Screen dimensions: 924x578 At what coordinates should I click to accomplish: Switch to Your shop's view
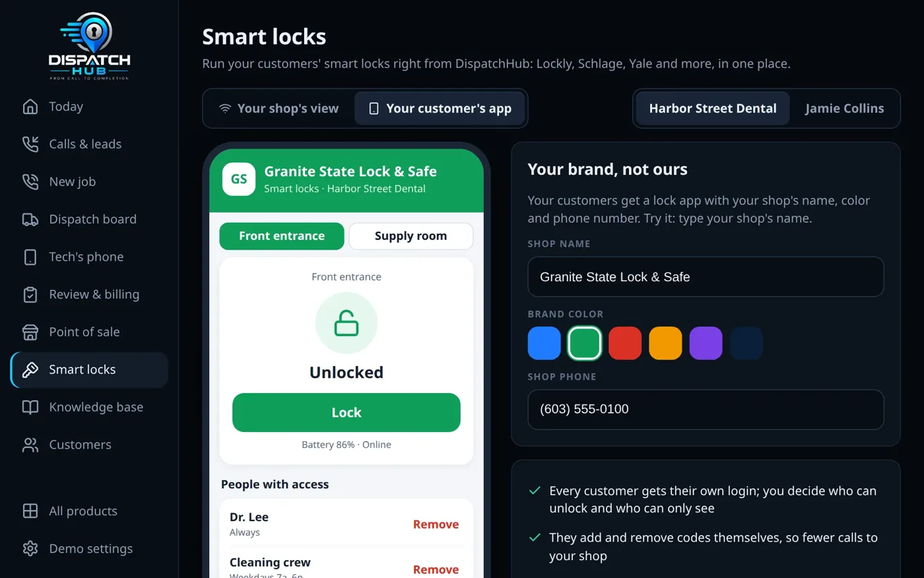pyautogui.click(x=279, y=108)
